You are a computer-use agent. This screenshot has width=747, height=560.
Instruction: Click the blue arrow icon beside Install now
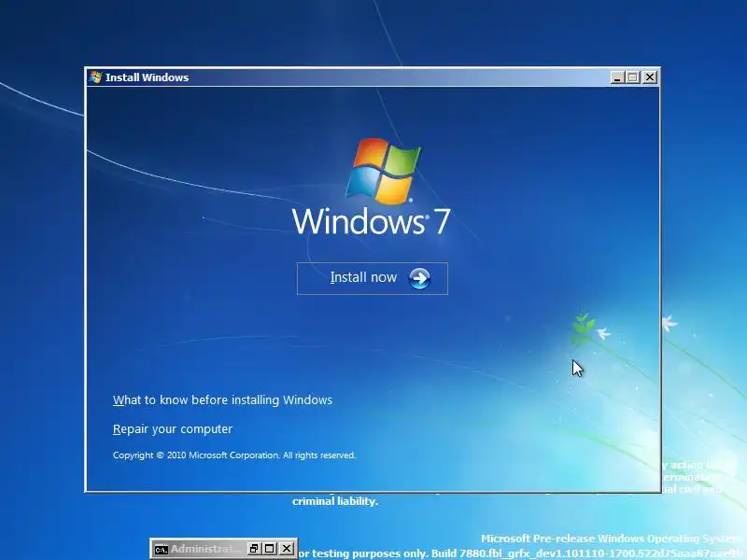pos(419,278)
